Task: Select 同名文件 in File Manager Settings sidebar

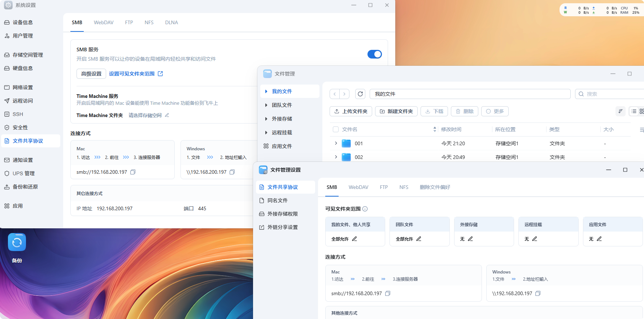Action: [x=286, y=201]
